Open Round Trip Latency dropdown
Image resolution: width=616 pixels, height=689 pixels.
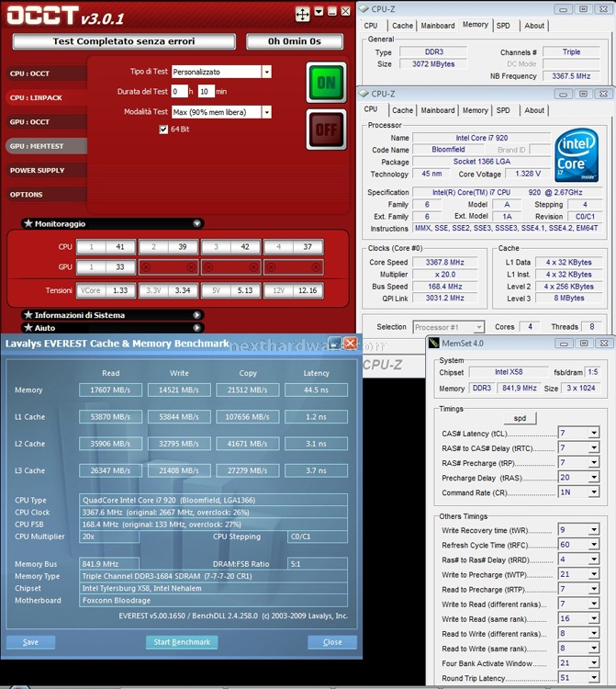click(594, 678)
